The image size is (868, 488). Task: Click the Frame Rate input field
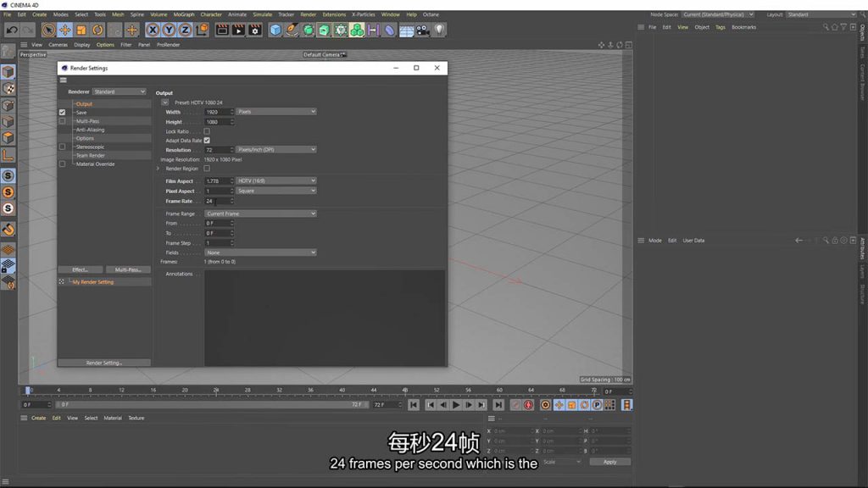(x=219, y=201)
